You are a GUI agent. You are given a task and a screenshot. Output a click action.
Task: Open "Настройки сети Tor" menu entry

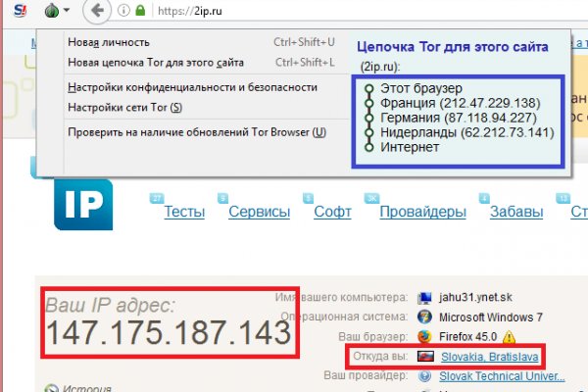pyautogui.click(x=124, y=107)
